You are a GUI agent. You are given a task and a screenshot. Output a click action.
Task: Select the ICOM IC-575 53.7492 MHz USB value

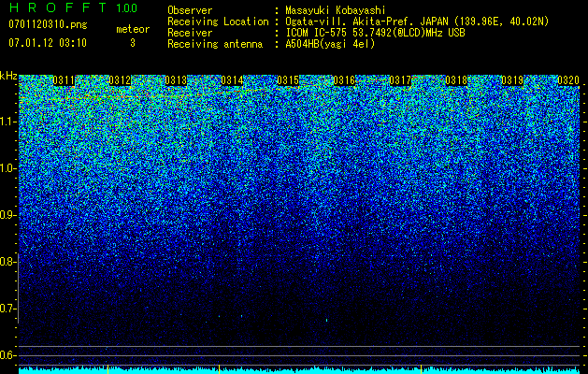(x=375, y=33)
